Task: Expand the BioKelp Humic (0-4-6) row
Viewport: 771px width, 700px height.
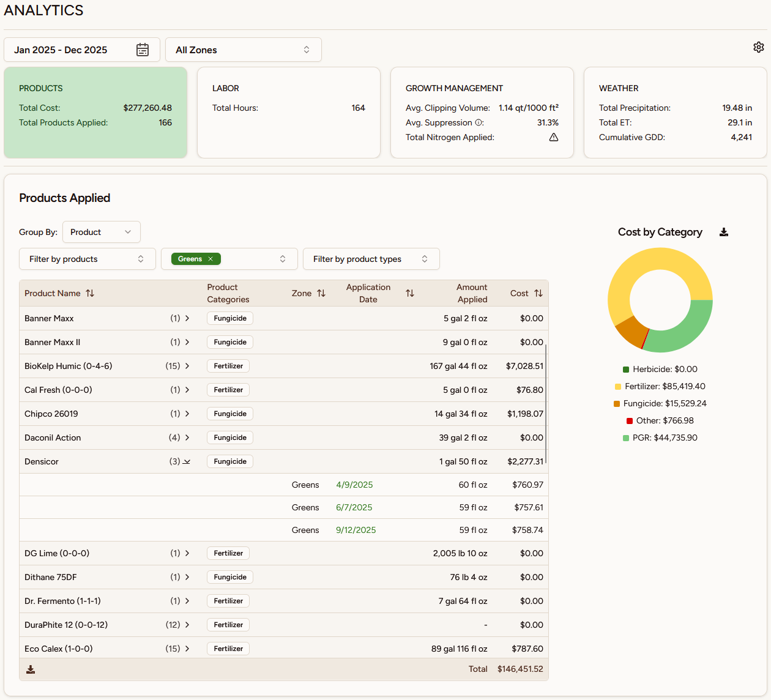Action: tap(187, 366)
